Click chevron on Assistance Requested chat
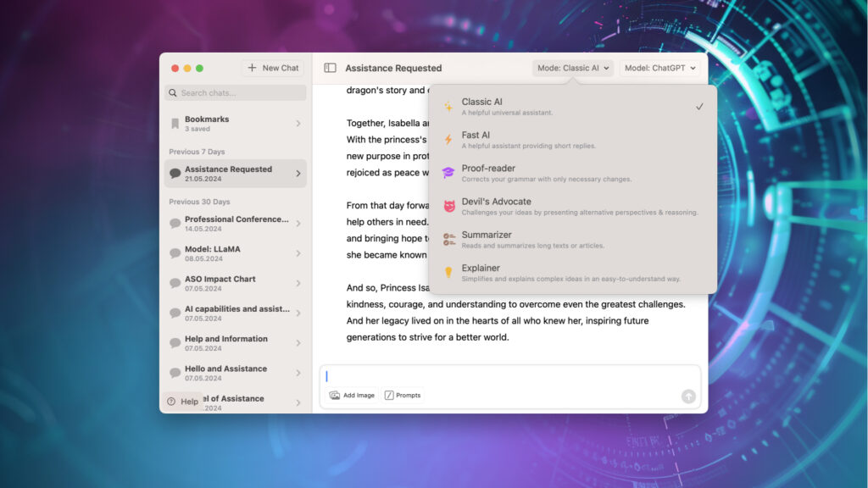 click(298, 174)
